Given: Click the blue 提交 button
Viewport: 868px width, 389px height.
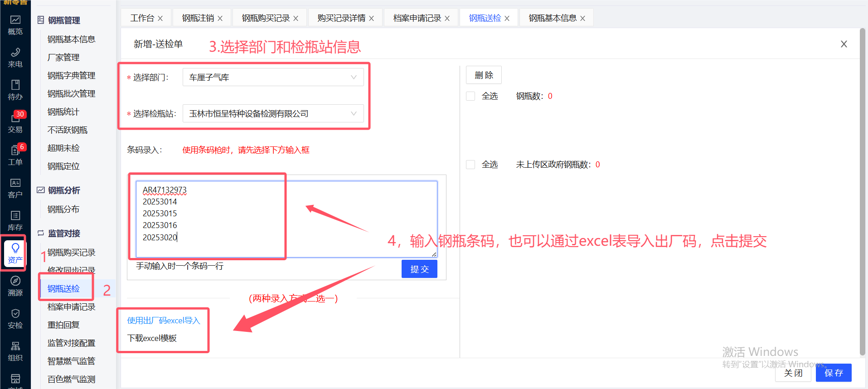Looking at the screenshot, I should [419, 269].
